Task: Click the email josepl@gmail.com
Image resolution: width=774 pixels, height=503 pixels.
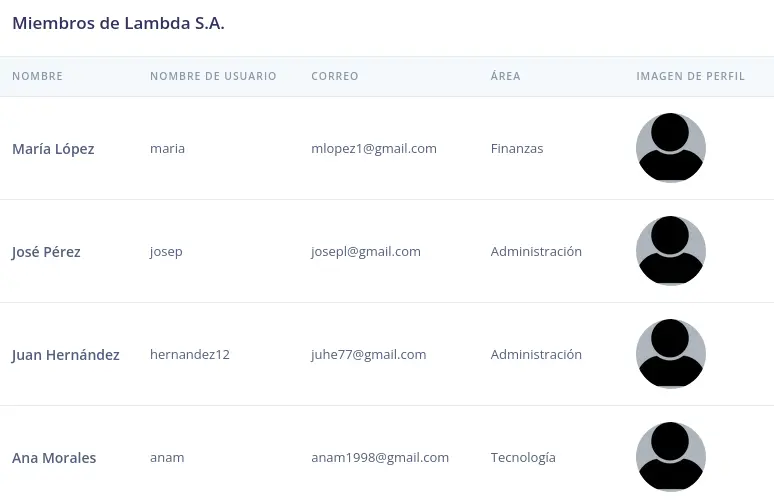Action: [x=366, y=252]
